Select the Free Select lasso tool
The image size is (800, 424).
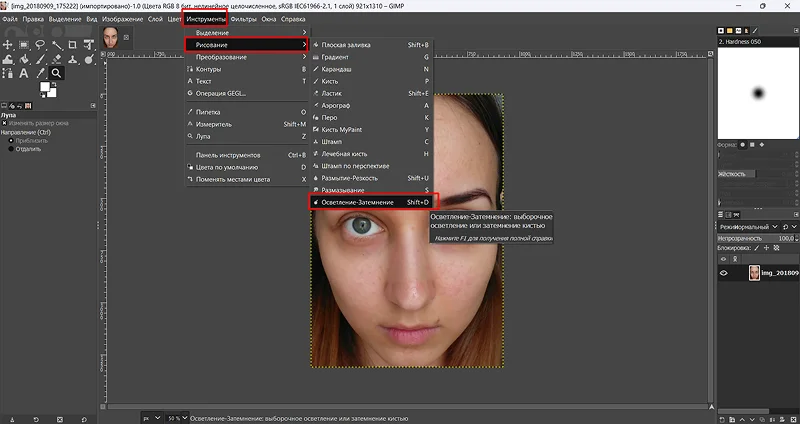(40, 45)
